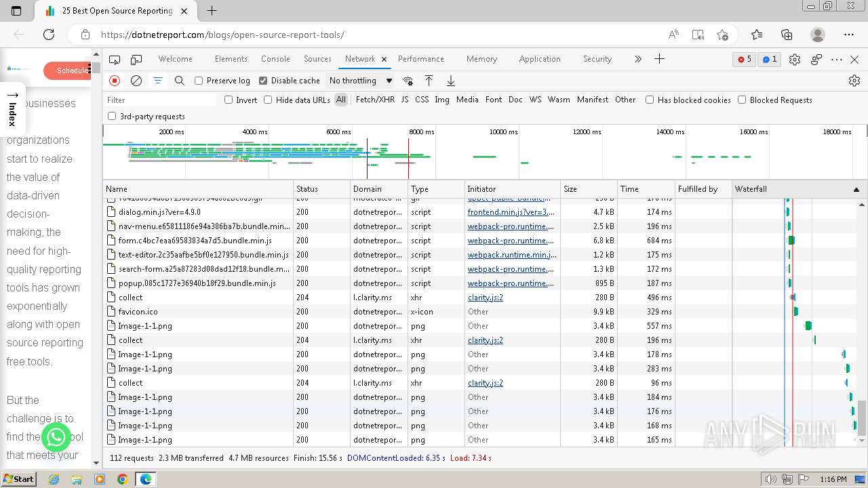Show the 5 errors badge
The width and height of the screenshot is (868, 488).
point(745,60)
